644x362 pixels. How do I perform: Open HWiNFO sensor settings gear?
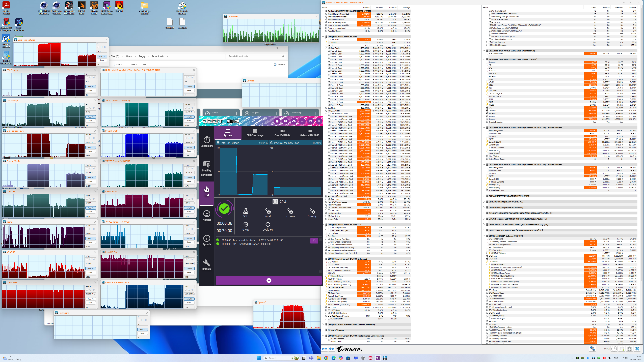point(630,349)
